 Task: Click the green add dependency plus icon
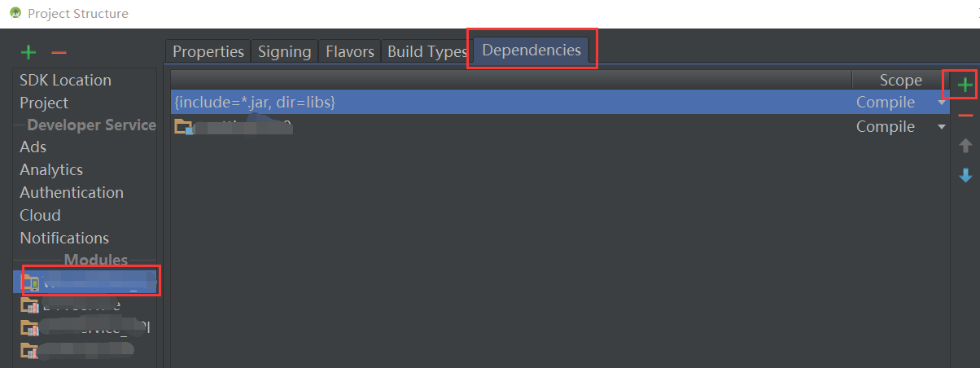(x=965, y=85)
